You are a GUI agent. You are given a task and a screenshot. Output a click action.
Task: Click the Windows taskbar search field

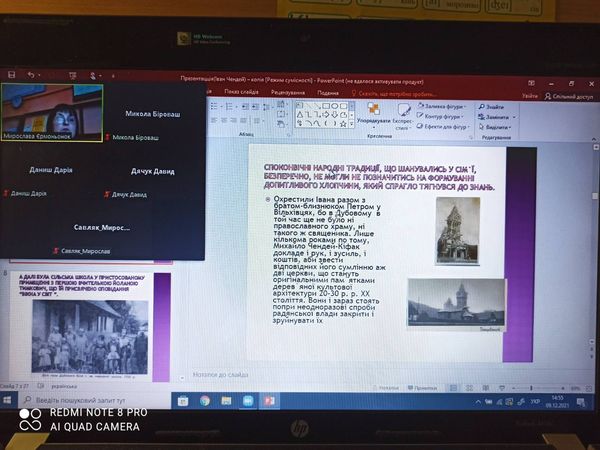[96, 400]
